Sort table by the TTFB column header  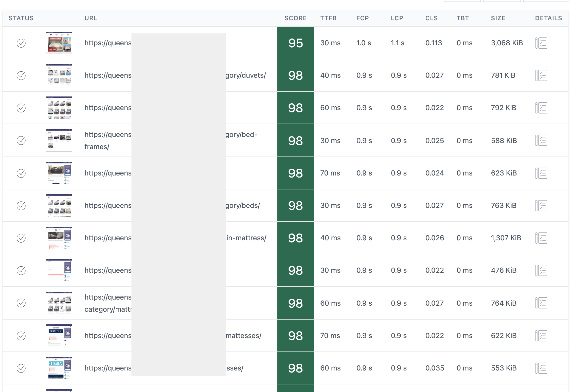328,18
